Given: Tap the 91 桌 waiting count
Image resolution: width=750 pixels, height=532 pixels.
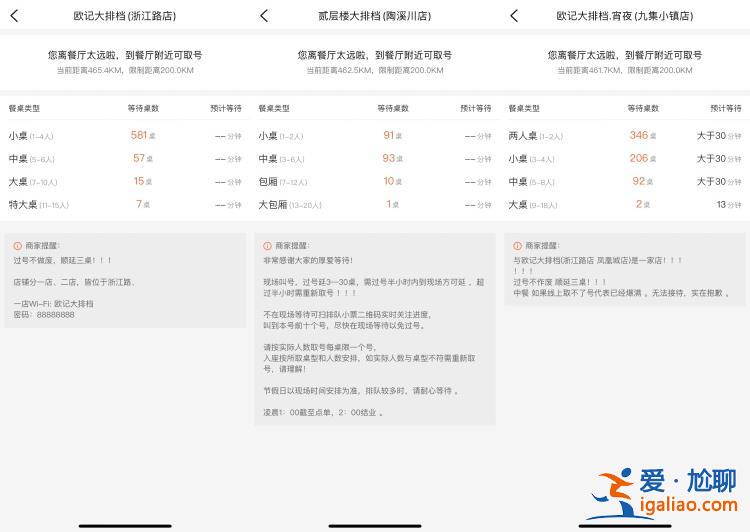Looking at the screenshot, I should [x=393, y=135].
